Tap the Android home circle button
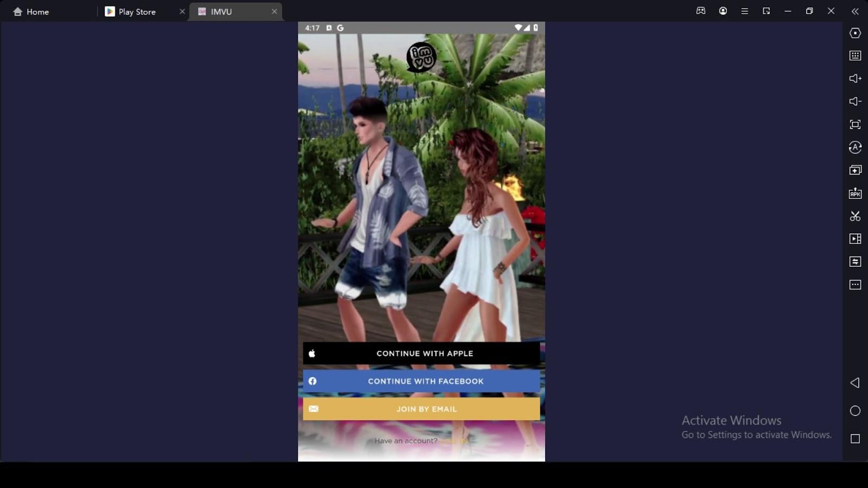This screenshot has height=488, width=868. tap(855, 411)
